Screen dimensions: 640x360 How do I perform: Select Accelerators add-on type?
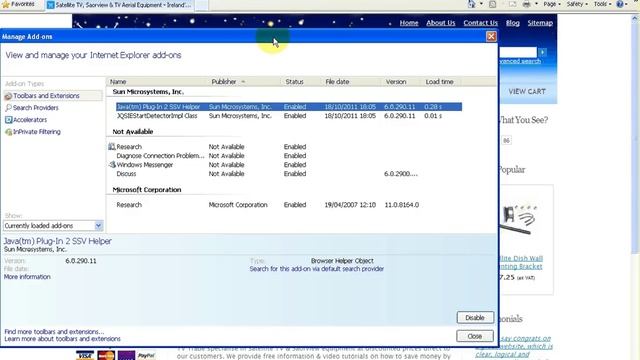pyautogui.click(x=30, y=120)
